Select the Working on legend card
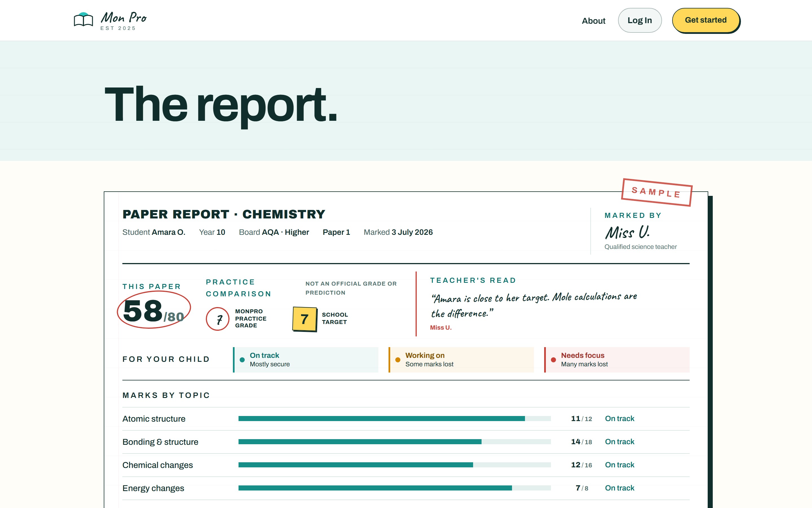 tap(461, 360)
